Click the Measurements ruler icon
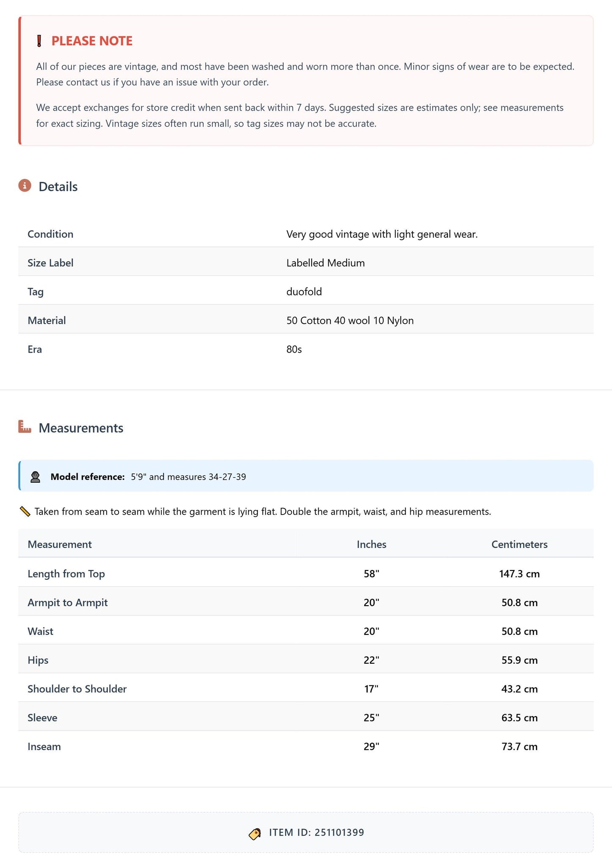612x868 pixels. pyautogui.click(x=25, y=427)
